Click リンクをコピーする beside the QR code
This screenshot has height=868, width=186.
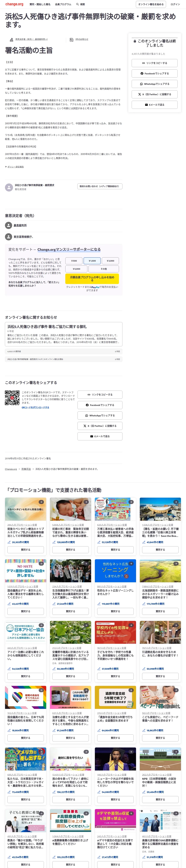[x=100, y=395]
